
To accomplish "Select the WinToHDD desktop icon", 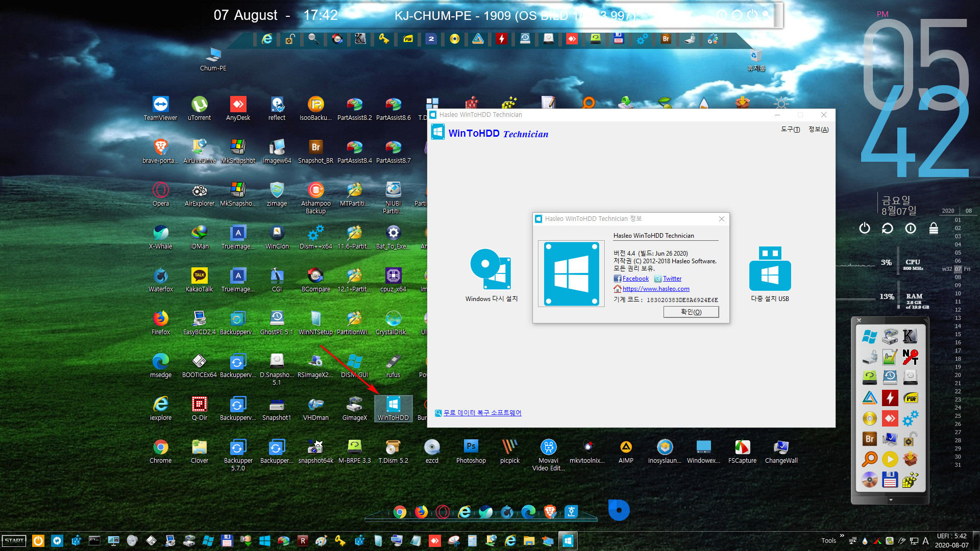I will click(393, 408).
